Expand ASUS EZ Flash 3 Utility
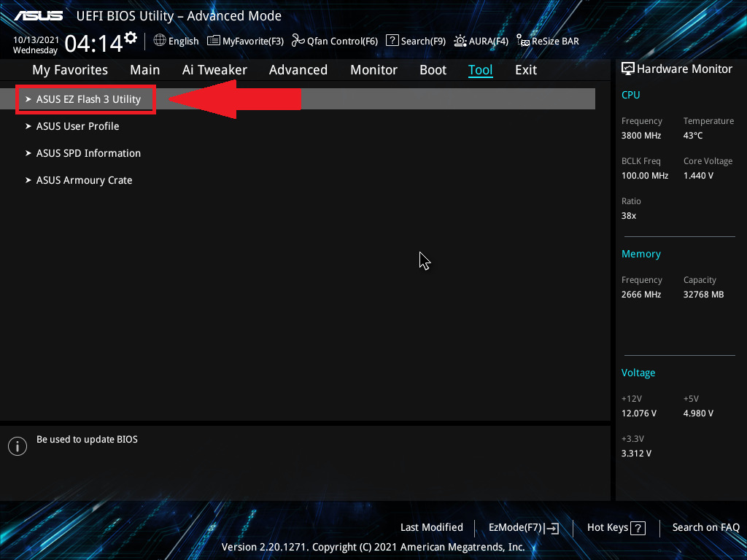 pyautogui.click(x=88, y=99)
